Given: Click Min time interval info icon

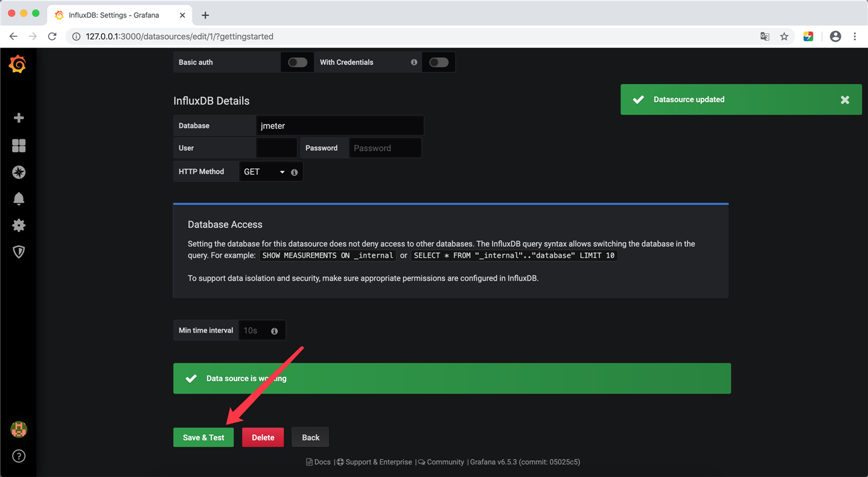Looking at the screenshot, I should pyautogui.click(x=275, y=331).
